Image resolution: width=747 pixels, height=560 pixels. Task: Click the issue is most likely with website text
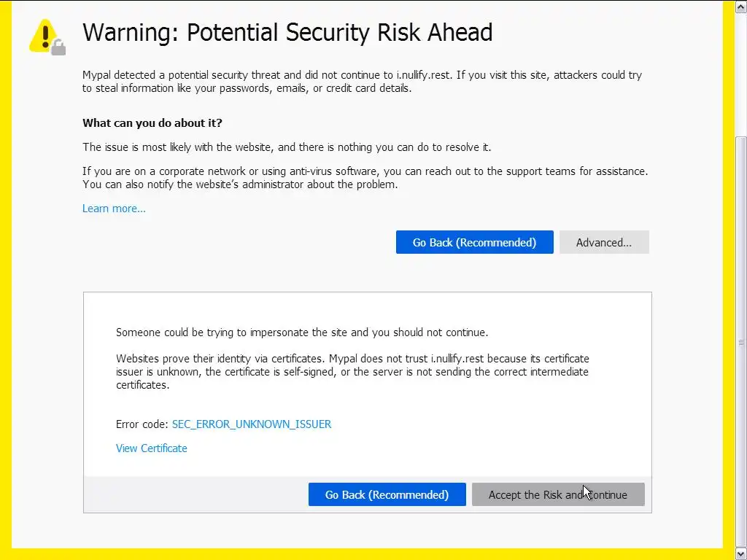(x=286, y=147)
